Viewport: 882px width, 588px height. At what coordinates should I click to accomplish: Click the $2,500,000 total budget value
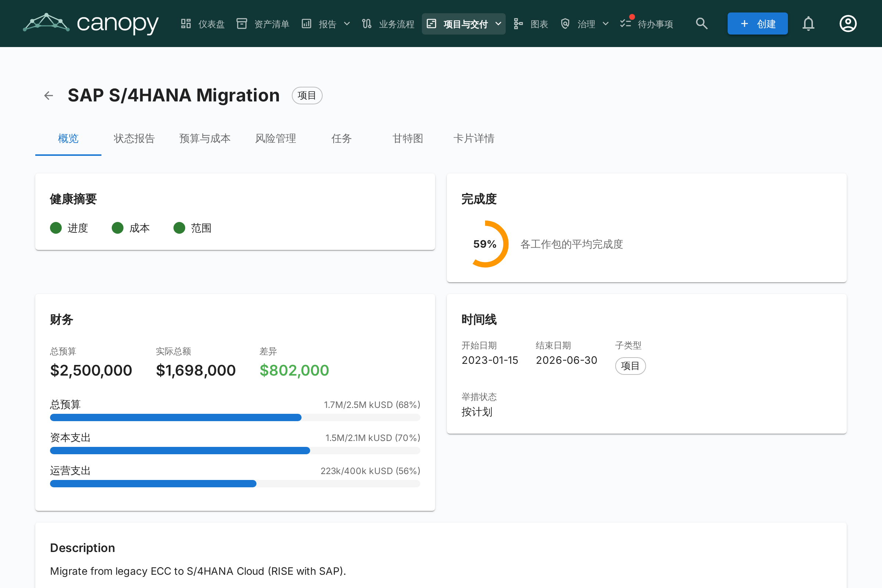pyautogui.click(x=91, y=370)
